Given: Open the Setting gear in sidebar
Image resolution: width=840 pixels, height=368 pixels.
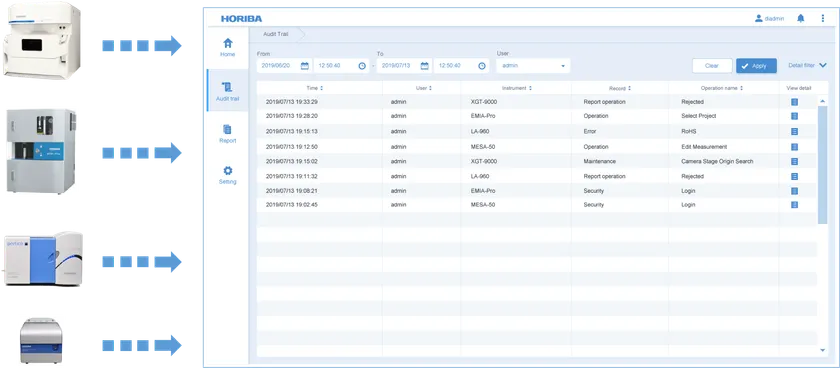Looking at the screenshot, I should point(228,175).
